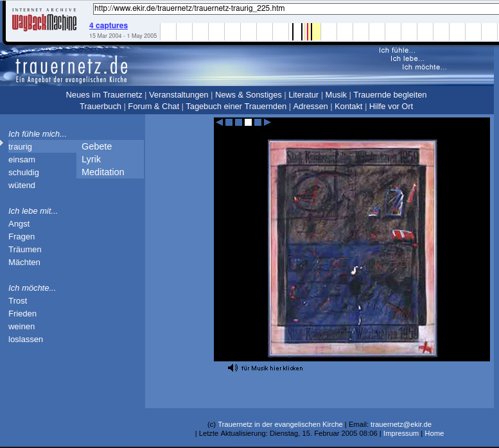Click the highlighted yellow timeline year

pyautogui.click(x=313, y=31)
